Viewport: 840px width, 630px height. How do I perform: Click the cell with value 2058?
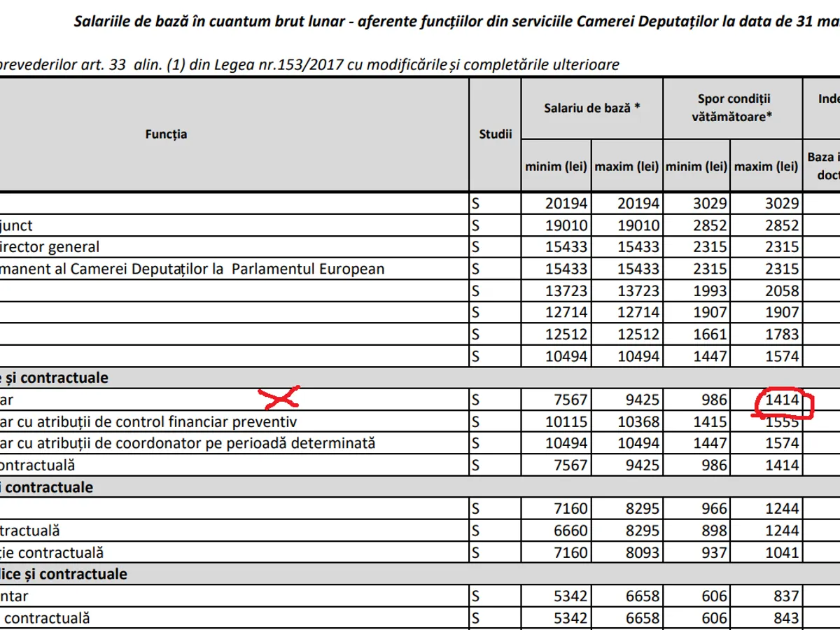781,290
